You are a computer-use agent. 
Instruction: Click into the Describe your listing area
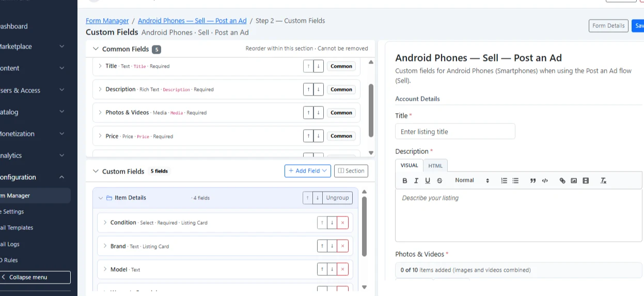pyautogui.click(x=519, y=215)
